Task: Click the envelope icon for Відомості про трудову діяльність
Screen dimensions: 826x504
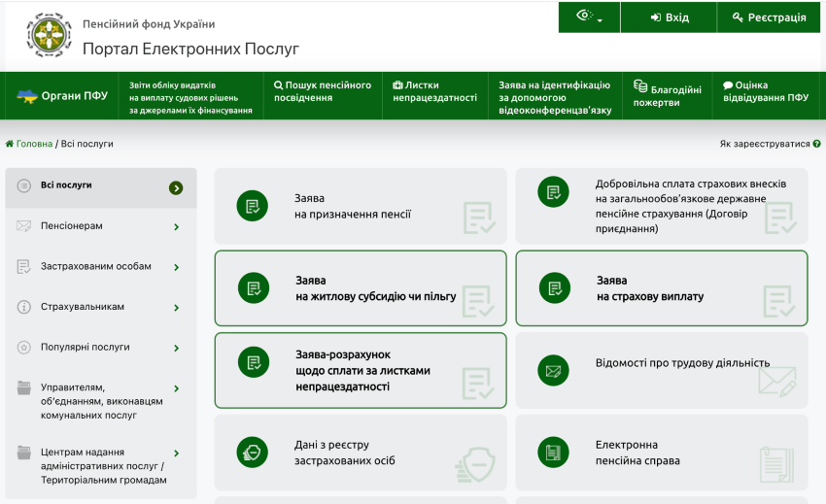Action: [553, 371]
